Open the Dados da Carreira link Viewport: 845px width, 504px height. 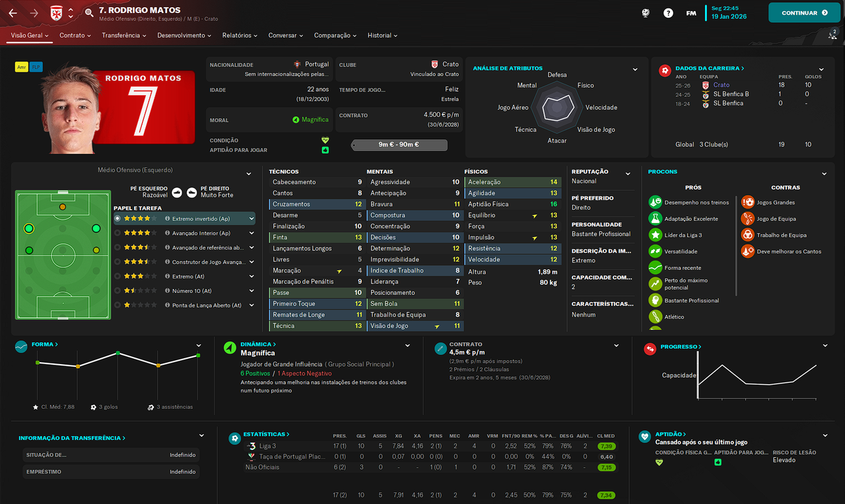(x=710, y=68)
